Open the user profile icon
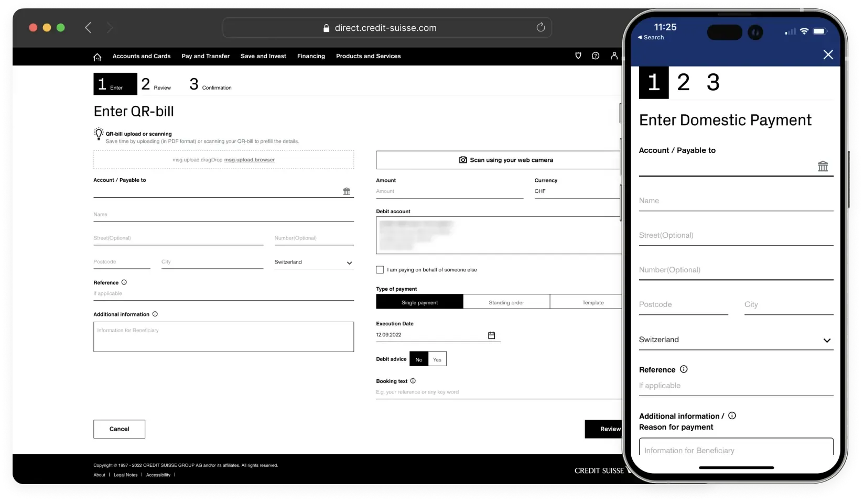 click(614, 56)
